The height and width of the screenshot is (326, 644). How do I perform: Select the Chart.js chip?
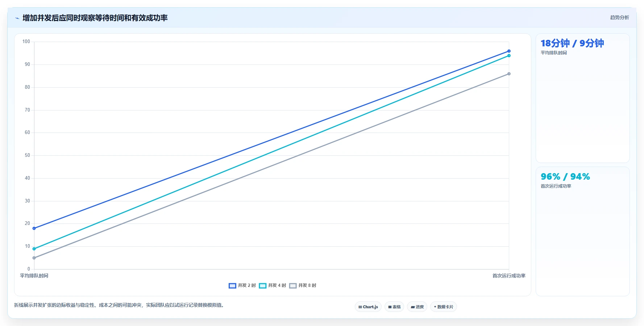(368, 307)
